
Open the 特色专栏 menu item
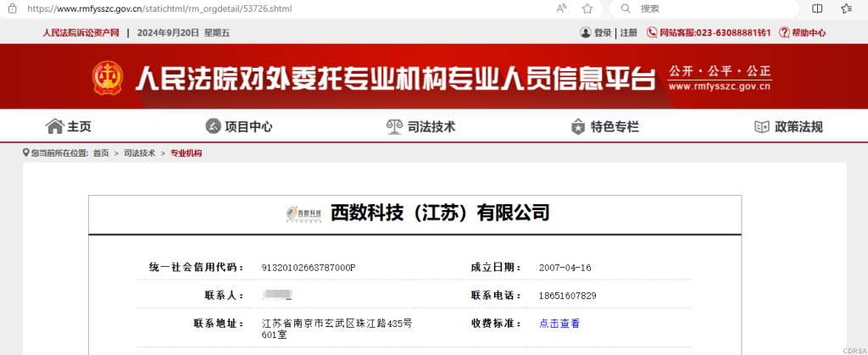[x=615, y=126]
